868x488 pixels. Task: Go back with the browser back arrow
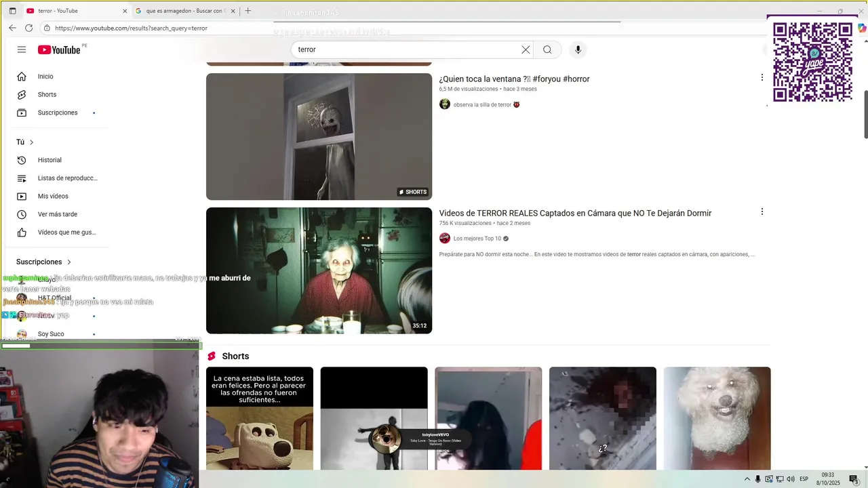(x=12, y=28)
